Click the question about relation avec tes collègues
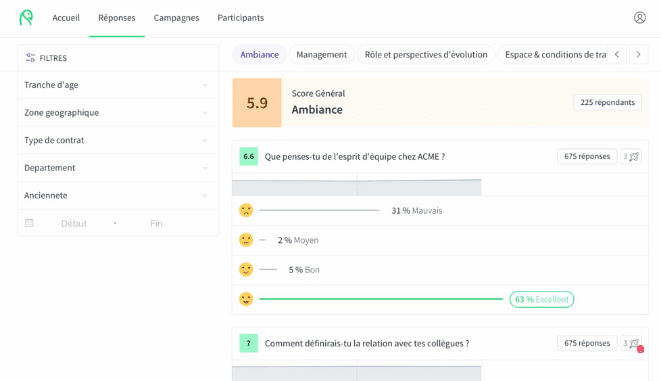Image resolution: width=661 pixels, height=381 pixels. 367,343
